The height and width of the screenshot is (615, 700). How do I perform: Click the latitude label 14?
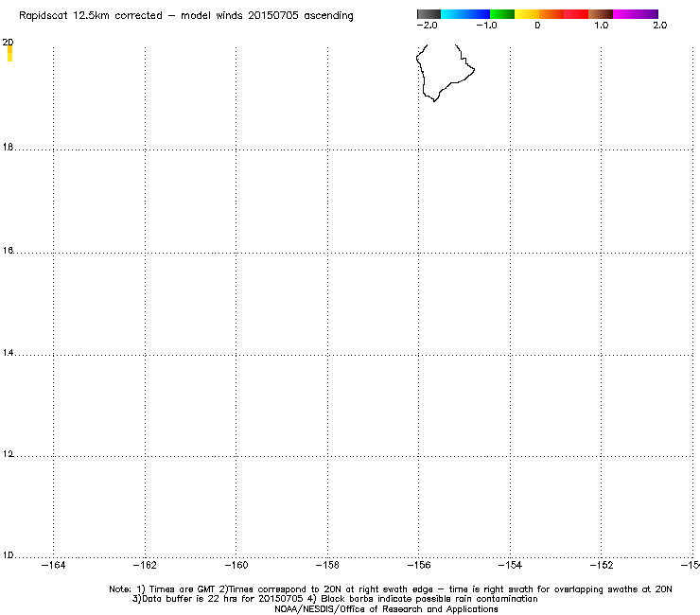click(8, 353)
